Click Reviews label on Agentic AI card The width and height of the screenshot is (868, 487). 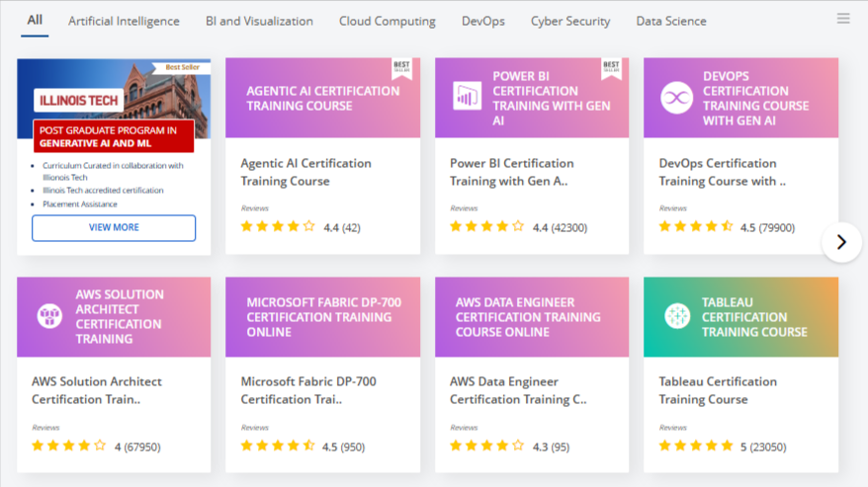tap(255, 208)
